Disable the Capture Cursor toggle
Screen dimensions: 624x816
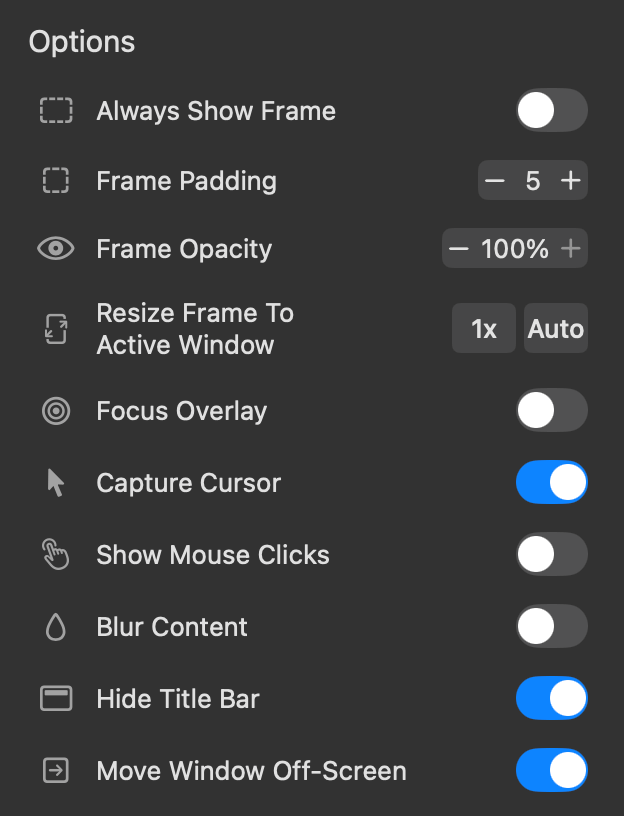tap(551, 483)
